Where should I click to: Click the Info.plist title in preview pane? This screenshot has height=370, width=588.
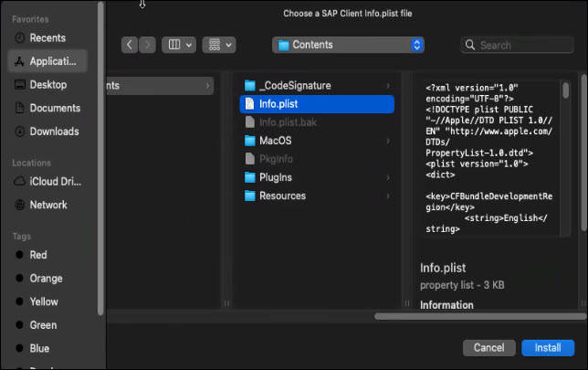pos(443,268)
